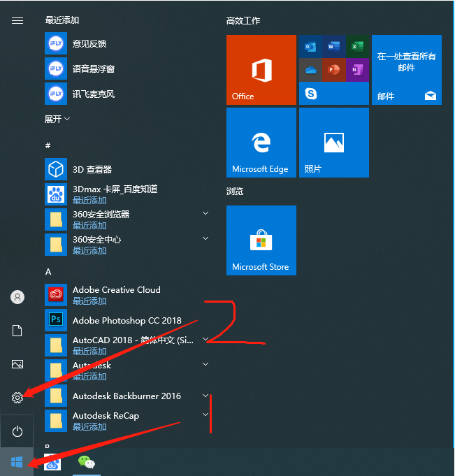Image resolution: width=455 pixels, height=476 pixels.
Task: Open the Word icon in the Office group tile
Action: [334, 46]
